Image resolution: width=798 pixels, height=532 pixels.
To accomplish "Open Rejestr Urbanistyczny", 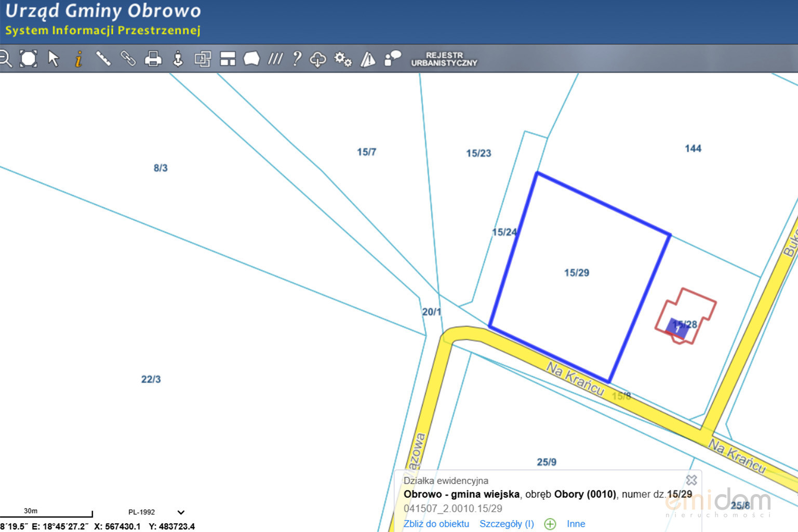I will [x=444, y=59].
